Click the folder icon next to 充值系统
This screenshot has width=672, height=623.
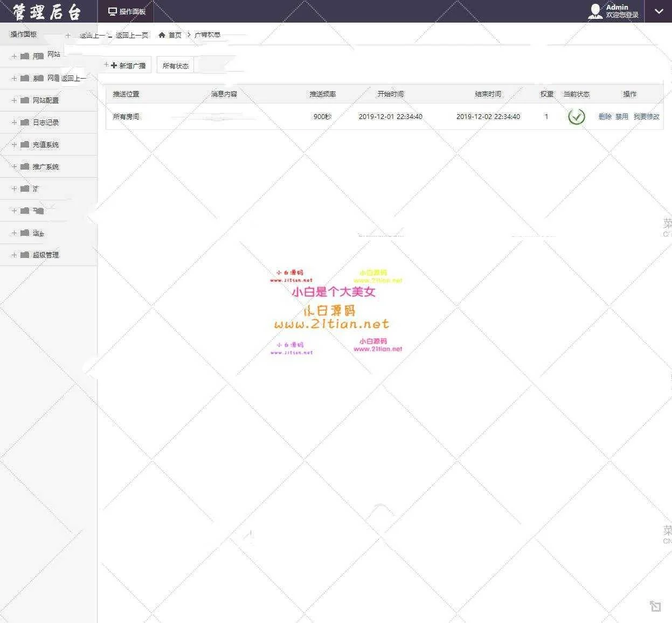click(25, 144)
